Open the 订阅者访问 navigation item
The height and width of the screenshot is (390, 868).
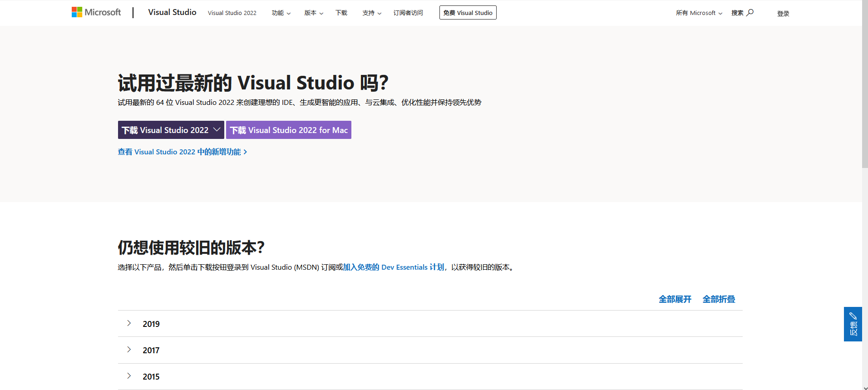408,13
